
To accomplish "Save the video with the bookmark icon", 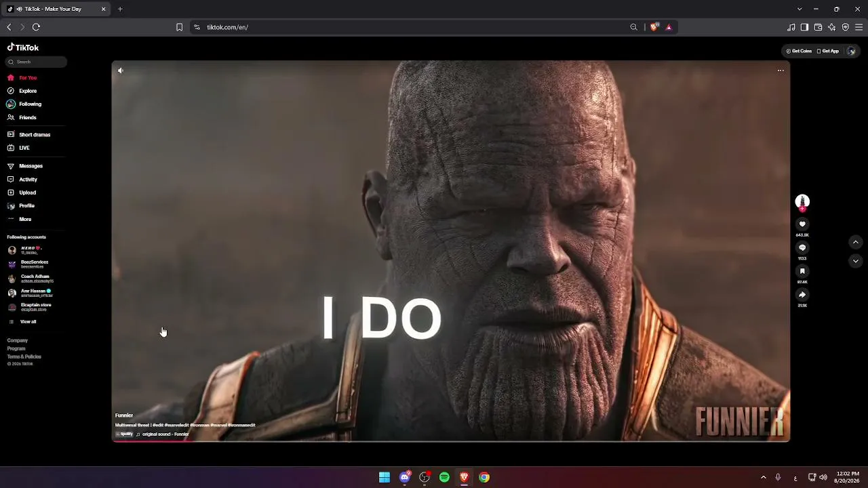I will coord(802,271).
